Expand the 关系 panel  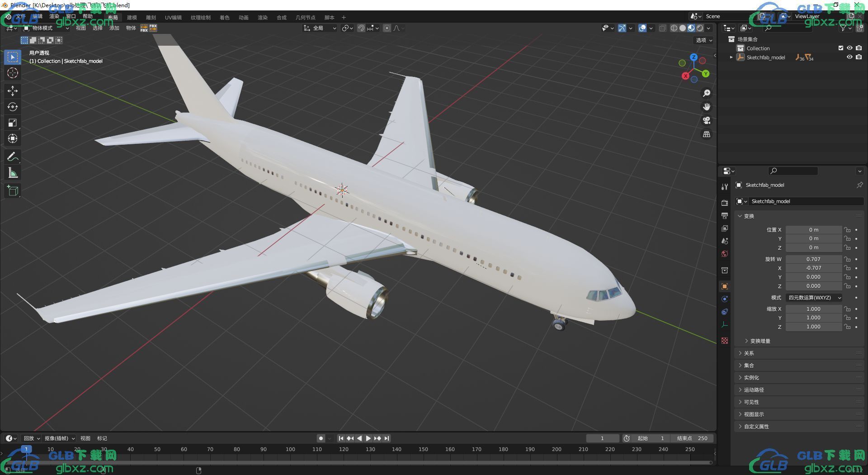pyautogui.click(x=799, y=353)
